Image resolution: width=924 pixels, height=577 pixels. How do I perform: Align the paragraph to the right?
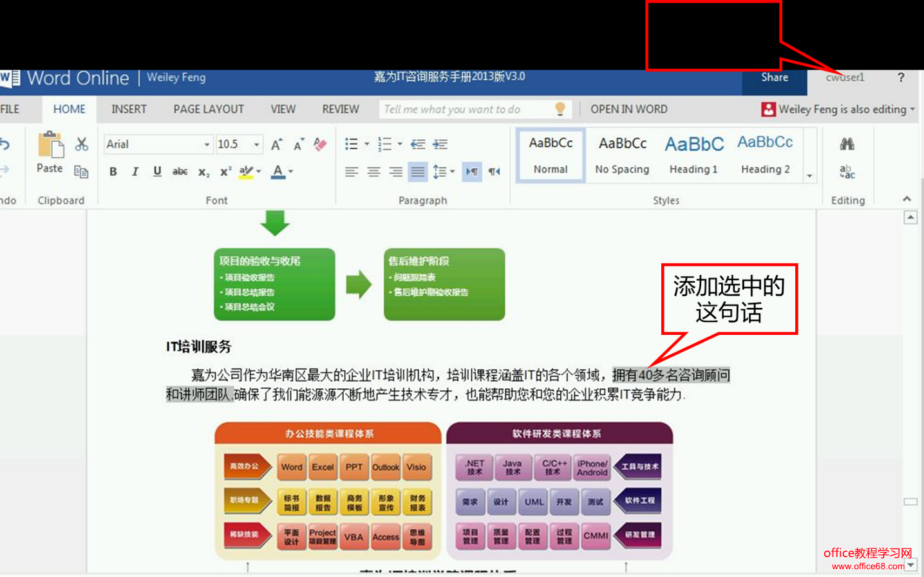(x=395, y=172)
